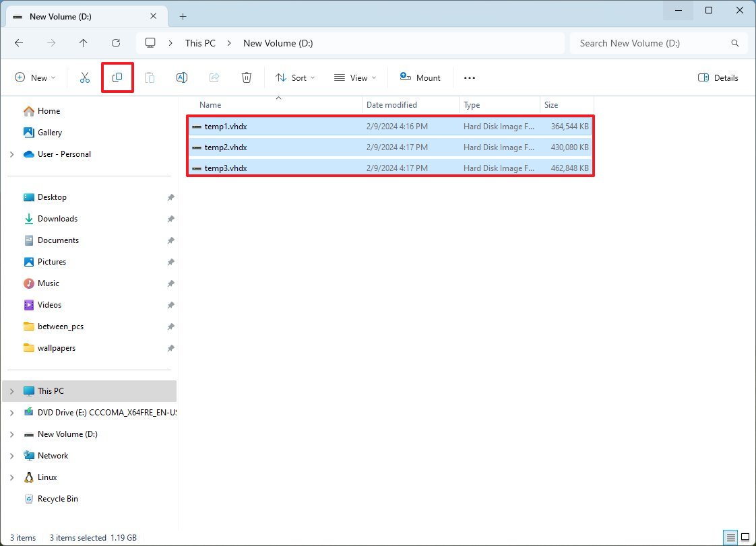Navigate up one folder level

(84, 42)
